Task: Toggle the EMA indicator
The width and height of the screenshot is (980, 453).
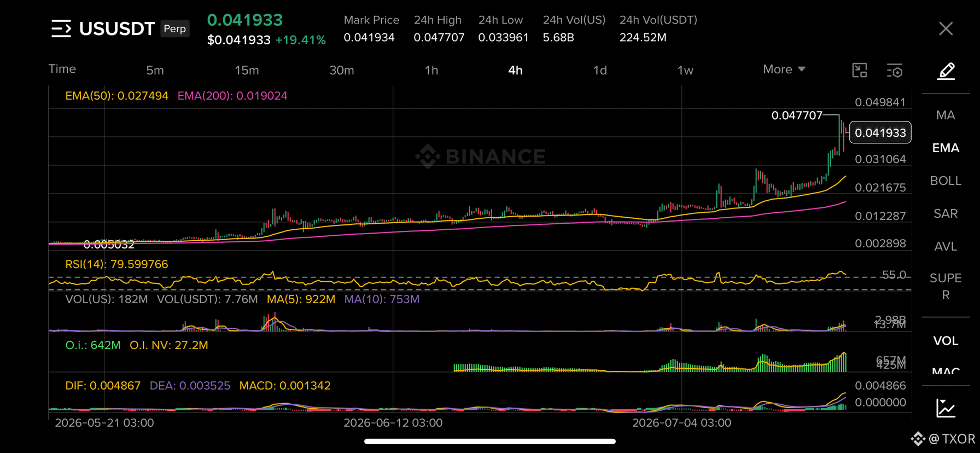Action: point(946,148)
